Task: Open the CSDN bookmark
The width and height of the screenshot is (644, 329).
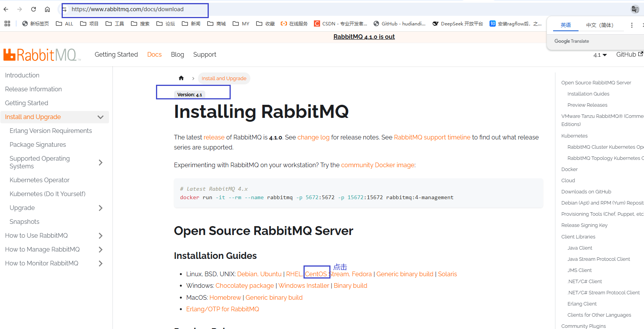Action: [x=341, y=23]
